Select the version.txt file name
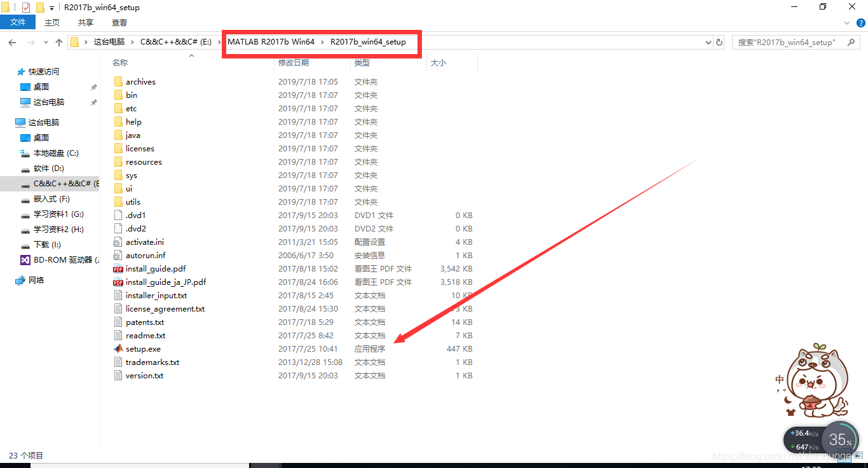The image size is (868, 468). pyautogui.click(x=144, y=375)
